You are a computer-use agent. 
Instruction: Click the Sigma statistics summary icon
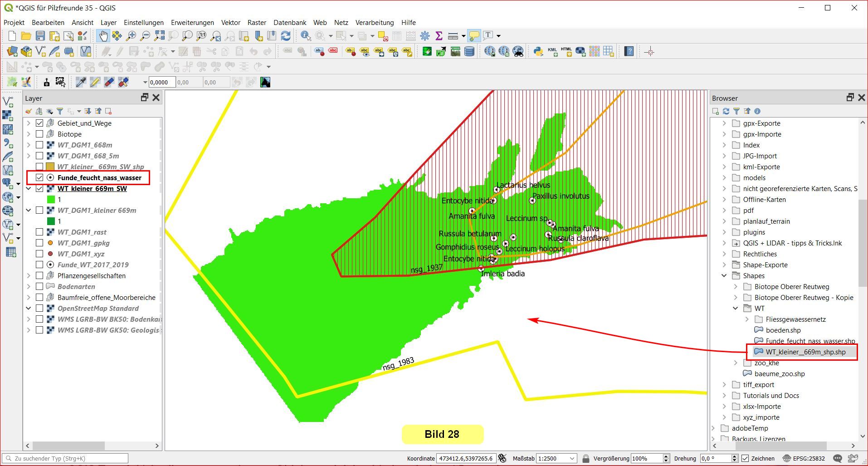[x=439, y=36]
